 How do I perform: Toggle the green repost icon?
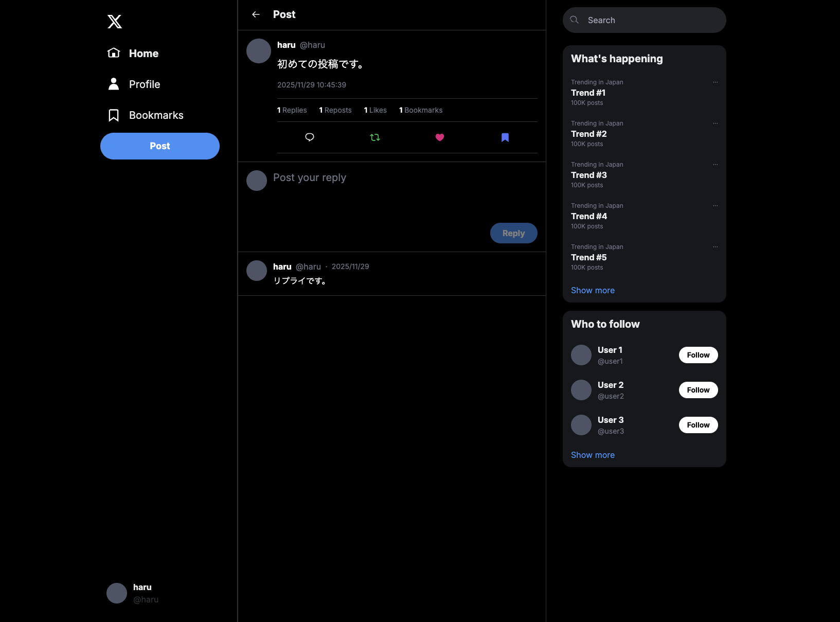click(x=375, y=137)
